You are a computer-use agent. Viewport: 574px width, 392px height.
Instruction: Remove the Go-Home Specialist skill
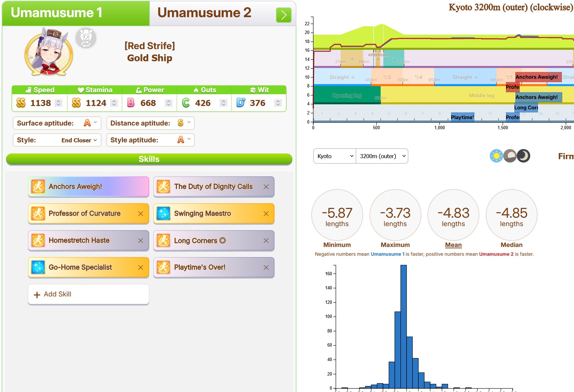pyautogui.click(x=141, y=268)
